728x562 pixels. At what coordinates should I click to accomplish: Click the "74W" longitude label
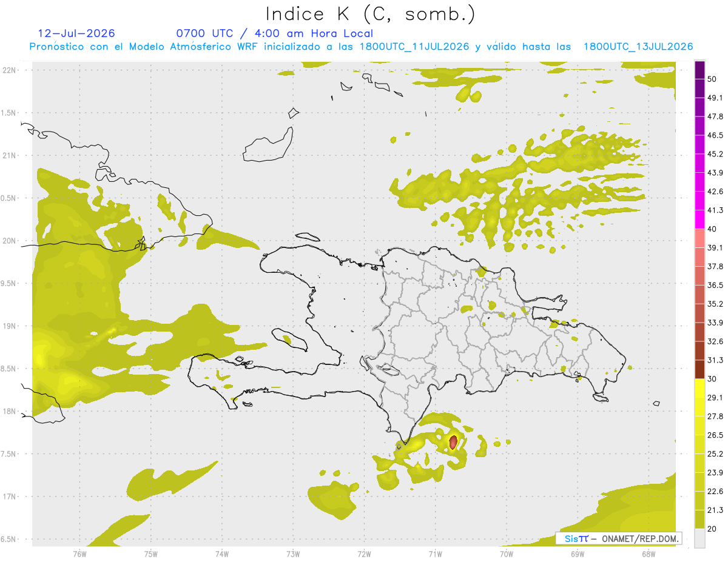(x=221, y=554)
